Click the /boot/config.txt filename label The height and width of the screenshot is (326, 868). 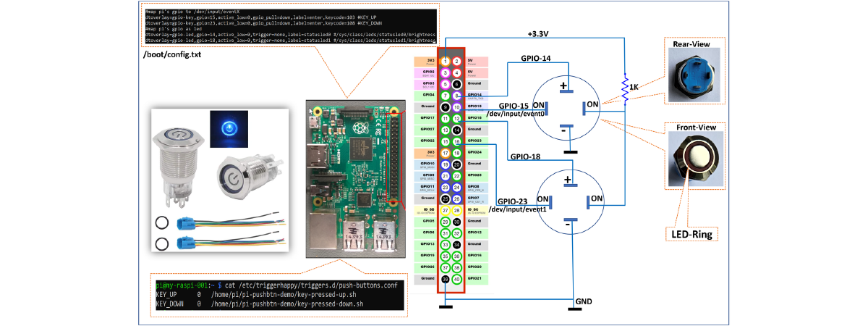pos(173,54)
